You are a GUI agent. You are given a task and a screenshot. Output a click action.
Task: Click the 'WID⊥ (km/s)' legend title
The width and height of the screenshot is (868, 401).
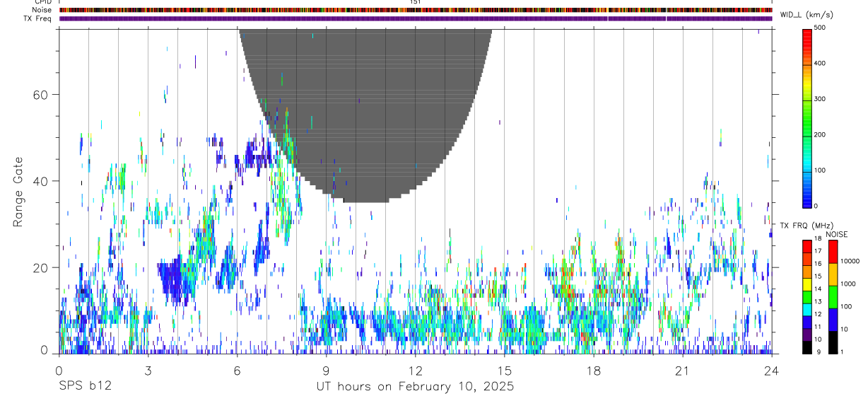pyautogui.click(x=806, y=15)
